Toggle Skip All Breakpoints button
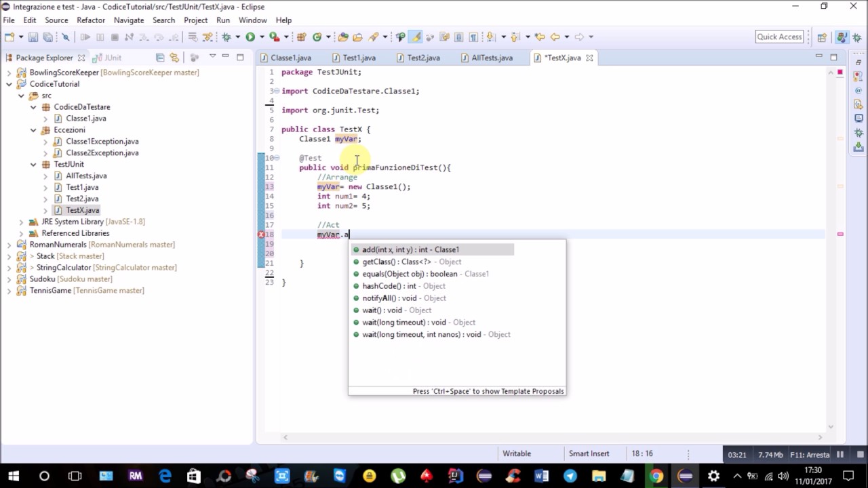Viewport: 868px width, 488px height. 66,37
